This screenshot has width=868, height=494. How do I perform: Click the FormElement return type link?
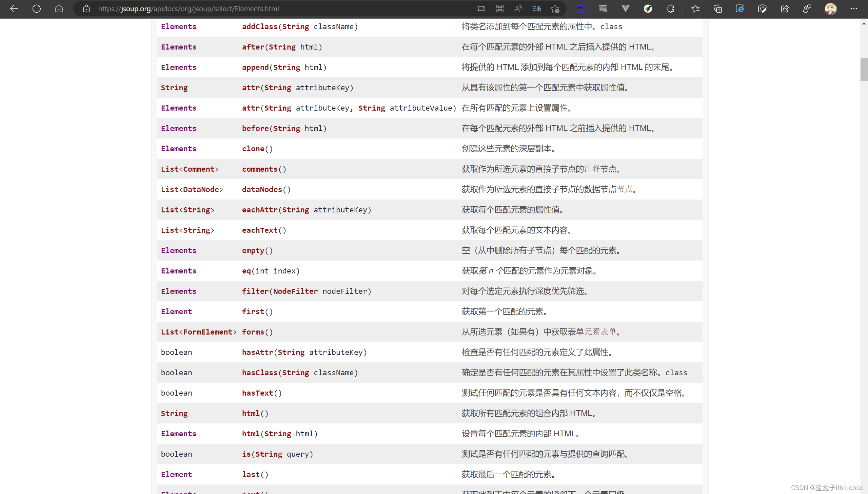click(x=208, y=332)
